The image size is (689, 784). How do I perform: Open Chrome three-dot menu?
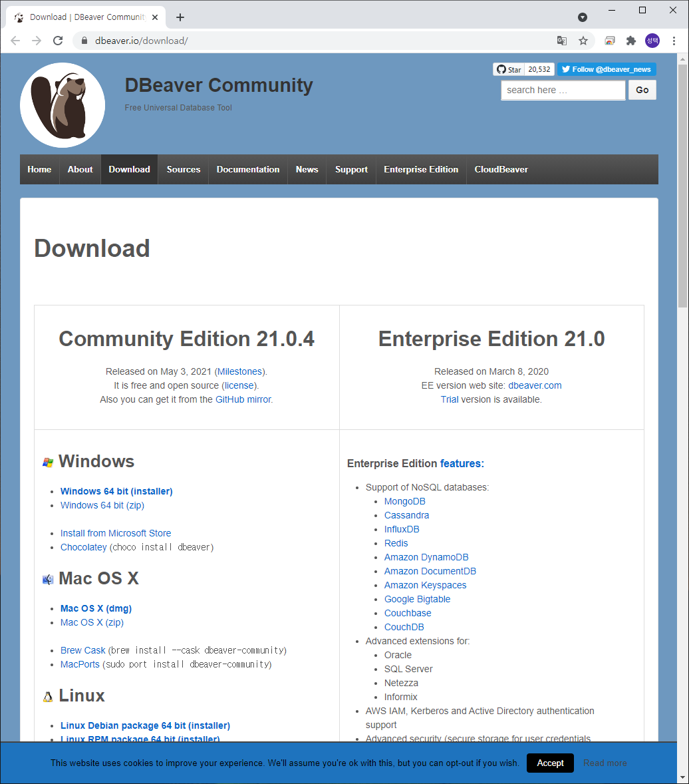(x=674, y=41)
